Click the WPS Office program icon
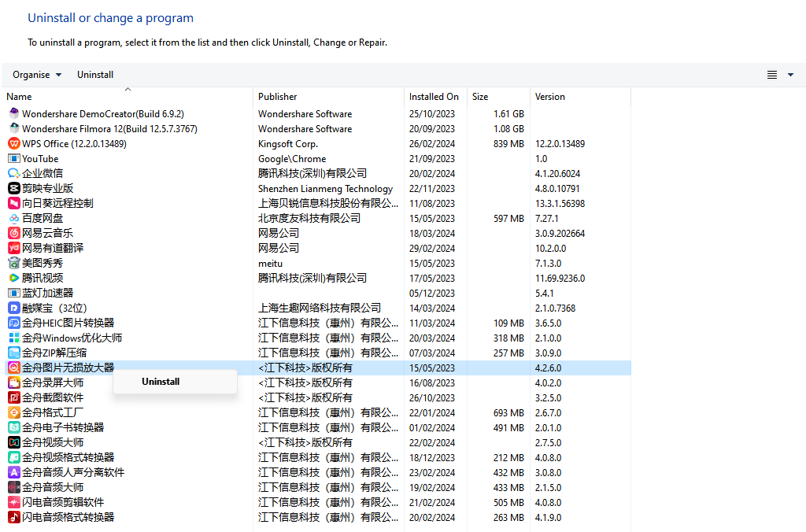Image resolution: width=806 pixels, height=532 pixels. tap(13, 143)
